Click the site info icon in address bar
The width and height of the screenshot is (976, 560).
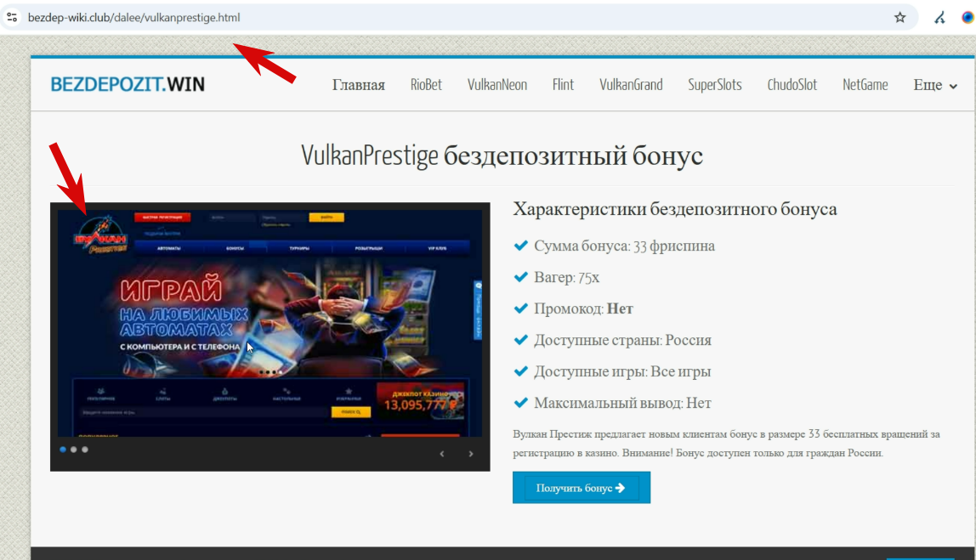[x=12, y=18]
